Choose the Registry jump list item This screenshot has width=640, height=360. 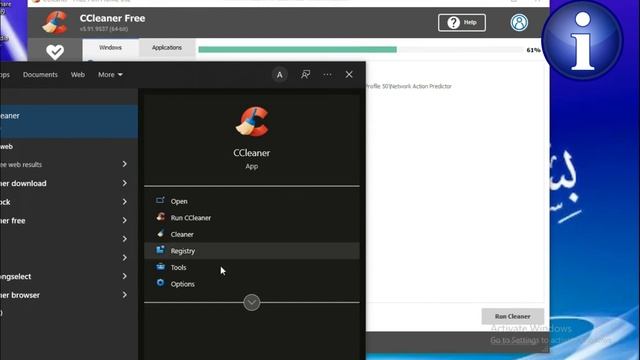252,251
